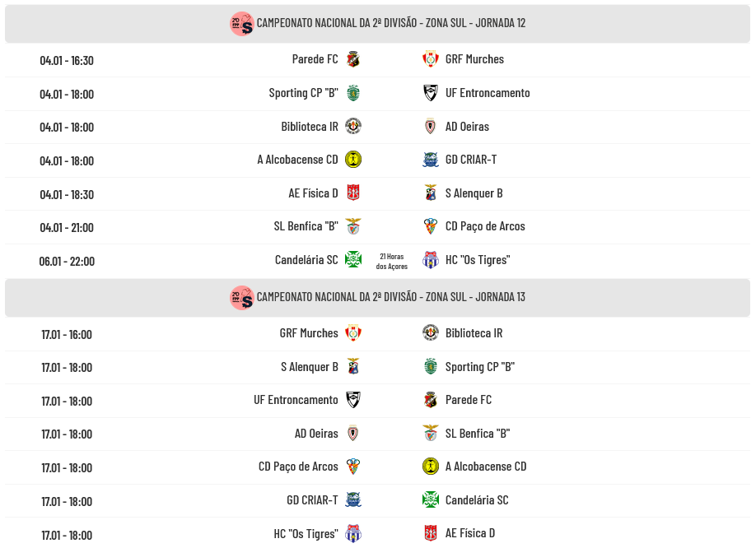The width and height of the screenshot is (756, 548).
Task: Open AD Oeiras team name in Jornada 12
Action: tap(467, 127)
